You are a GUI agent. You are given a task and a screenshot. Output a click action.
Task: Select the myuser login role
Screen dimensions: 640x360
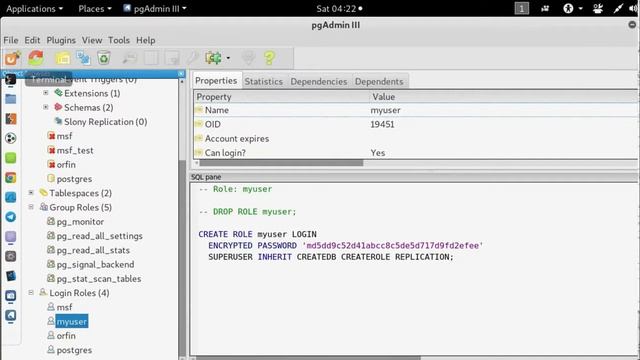tap(71, 322)
